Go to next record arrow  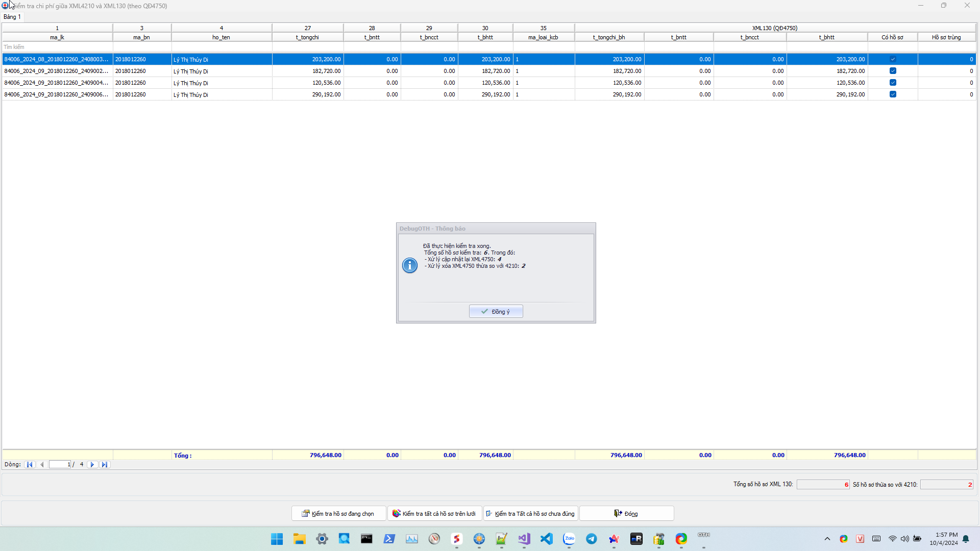pyautogui.click(x=92, y=464)
